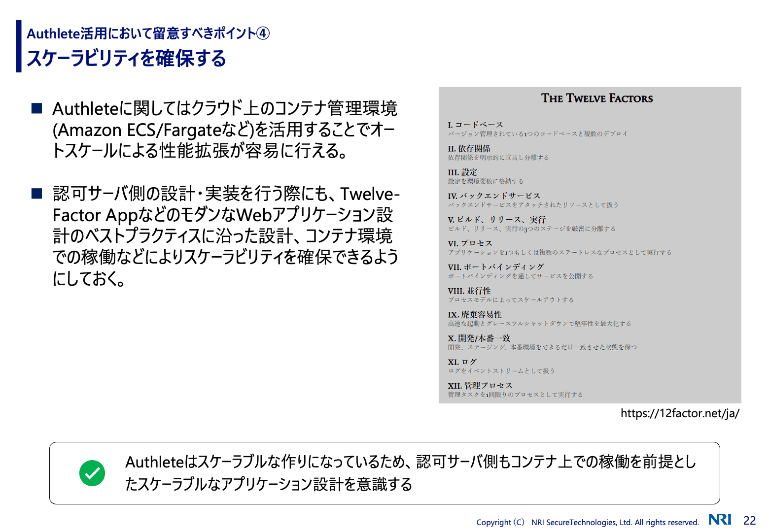Click the copyright NRI SecureTechnologies text
The width and height of the screenshot is (769, 532).
[x=588, y=522]
